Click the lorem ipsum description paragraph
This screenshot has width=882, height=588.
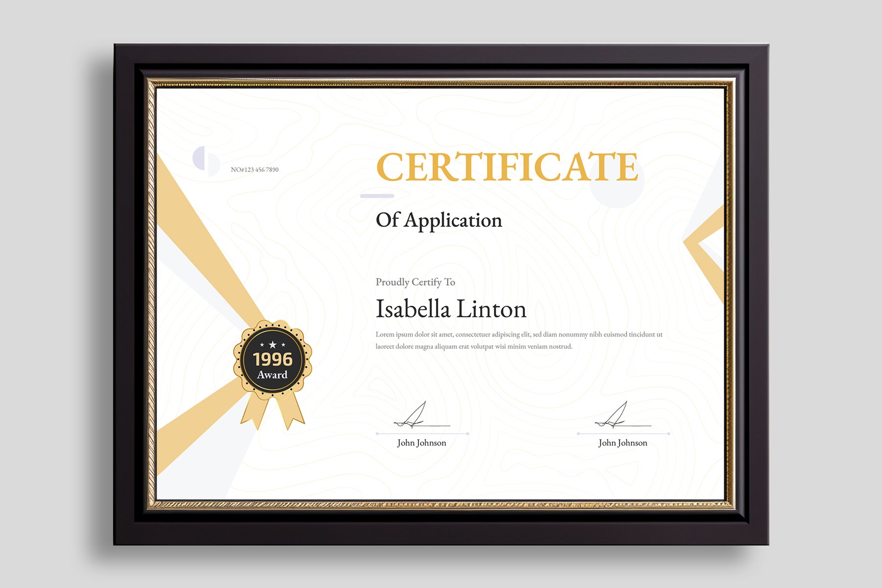pos(519,340)
